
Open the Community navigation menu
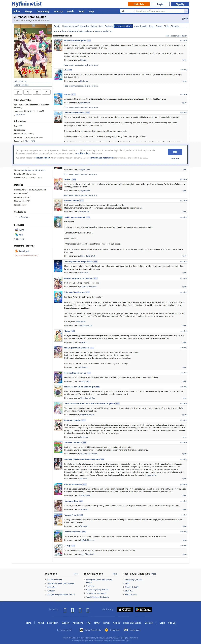click(x=43, y=11)
